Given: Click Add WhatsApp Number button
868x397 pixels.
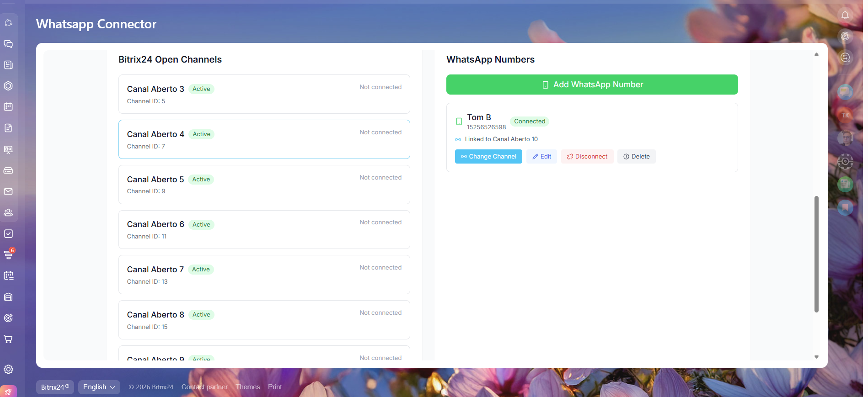Looking at the screenshot, I should (x=592, y=85).
